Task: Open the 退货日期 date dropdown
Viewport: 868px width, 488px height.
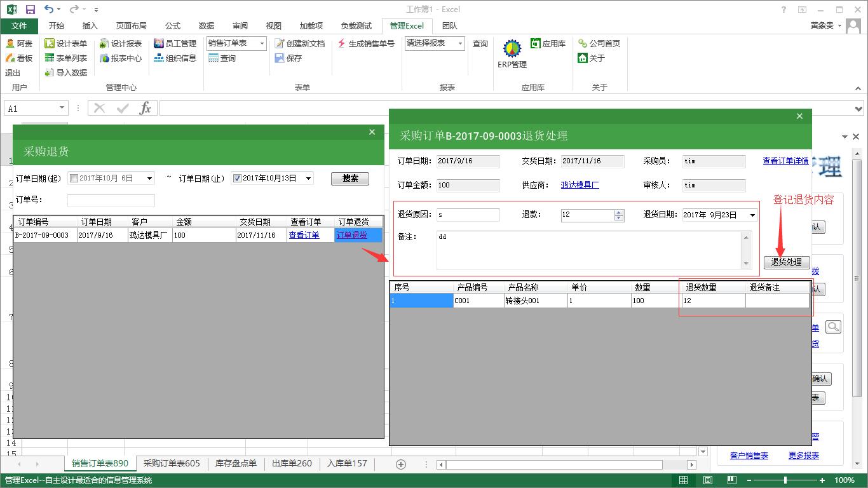Action: 753,215
